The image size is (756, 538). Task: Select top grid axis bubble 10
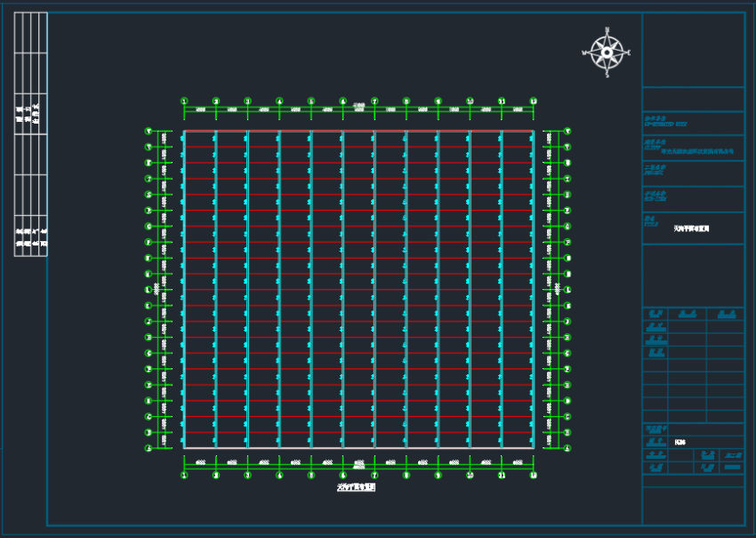(470, 101)
